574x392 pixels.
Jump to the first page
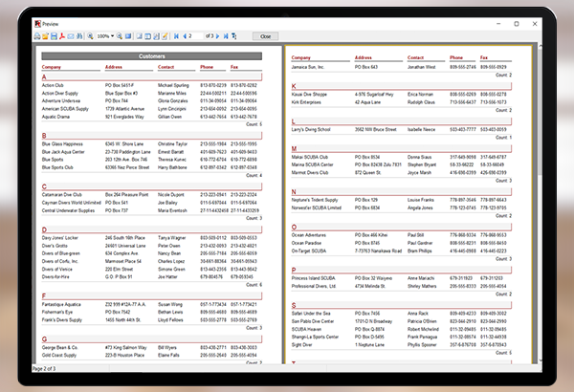176,35
